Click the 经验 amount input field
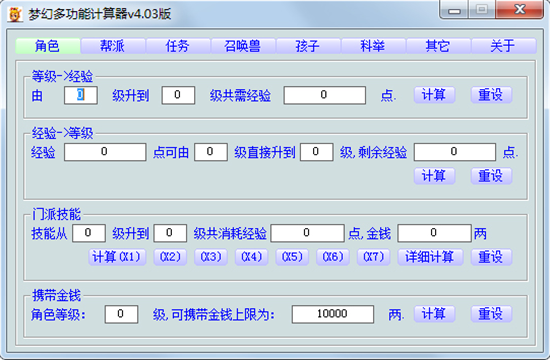This screenshot has height=360, width=550. (105, 152)
